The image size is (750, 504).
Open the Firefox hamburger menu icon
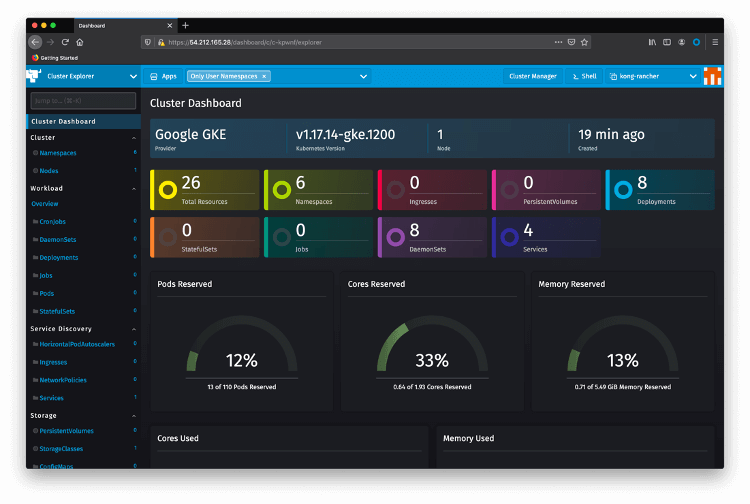715,42
